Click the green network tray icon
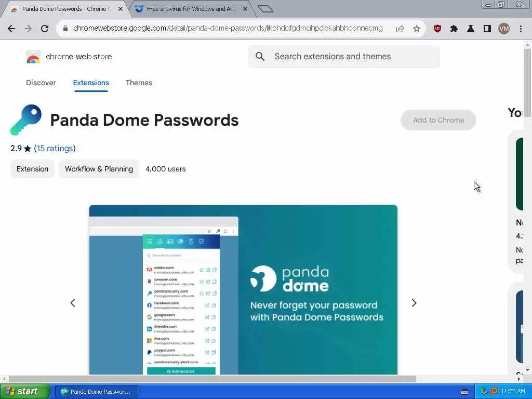The width and height of the screenshot is (532, 399). [x=484, y=392]
